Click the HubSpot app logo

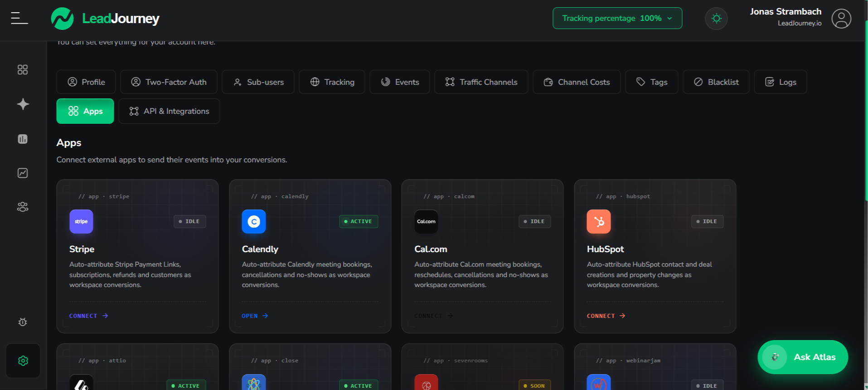coord(599,221)
